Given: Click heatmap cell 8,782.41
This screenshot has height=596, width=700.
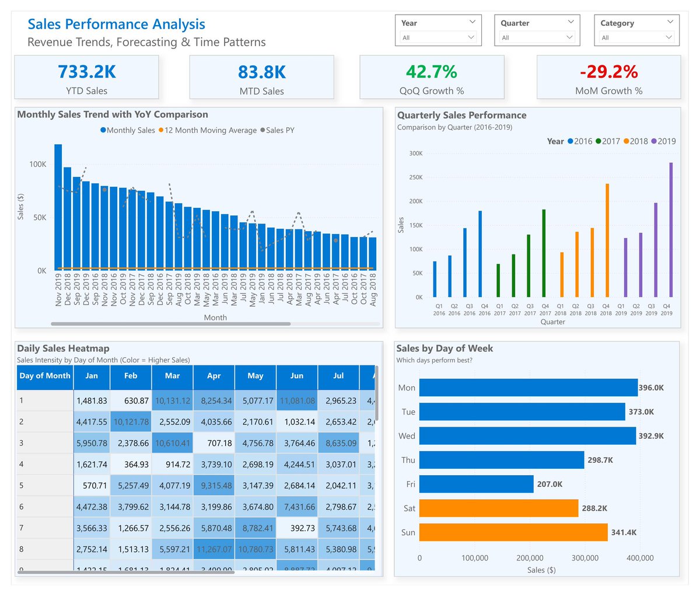Looking at the screenshot, I should [x=256, y=528].
